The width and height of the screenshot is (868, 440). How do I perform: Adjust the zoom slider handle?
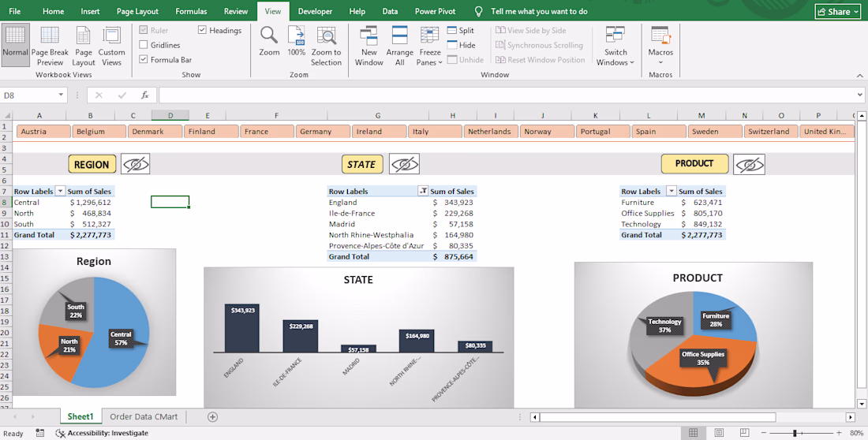click(795, 433)
